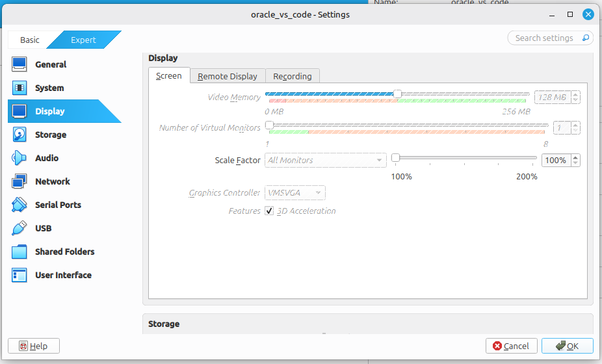Switch to Expert settings mode

click(83, 40)
